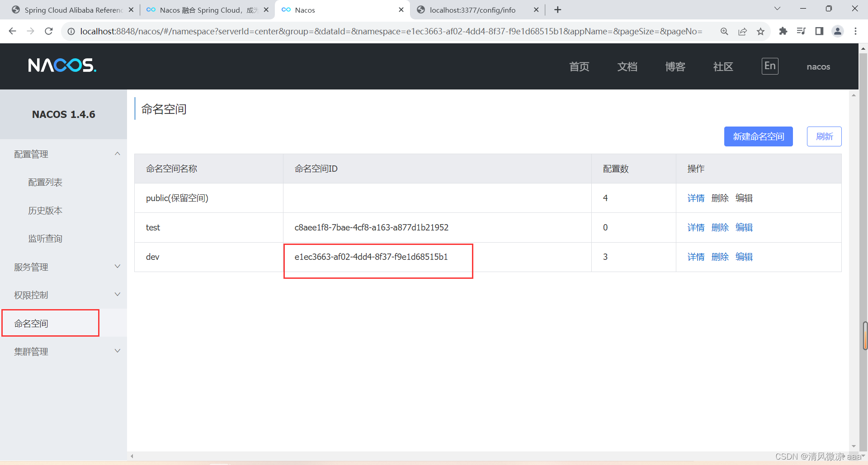Open the user profile avatar icon
868x465 pixels.
pos(838,31)
